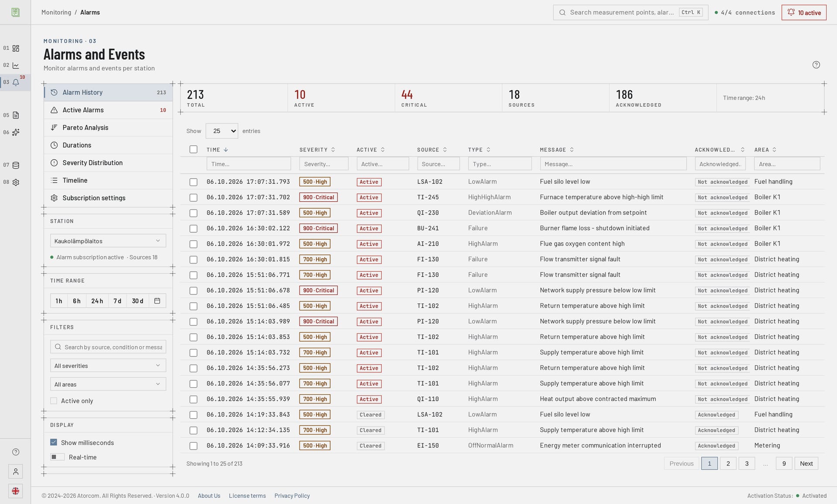Screen dimensions: 837x504
Task: Select the LSA-102 17:07:31.793 row checkbox
Action: pyautogui.click(x=194, y=182)
